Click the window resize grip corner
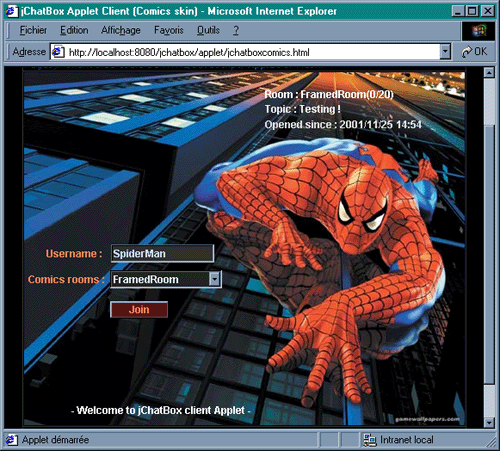 [490, 442]
